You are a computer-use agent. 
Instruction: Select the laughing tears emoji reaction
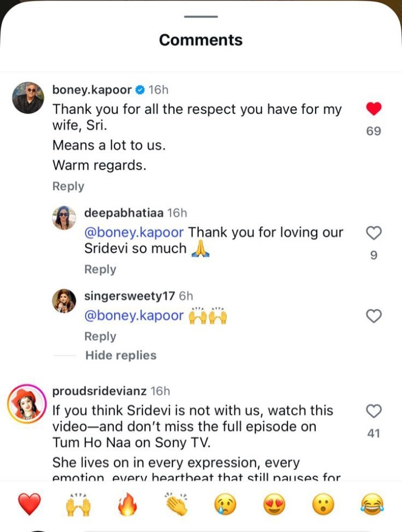(x=373, y=505)
